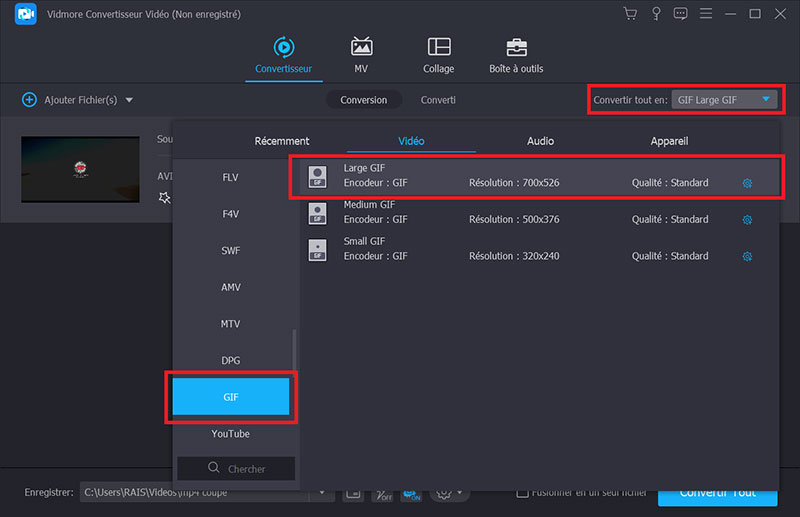Open the Boîte à outils tab
The height and width of the screenshot is (517, 800).
(516, 55)
